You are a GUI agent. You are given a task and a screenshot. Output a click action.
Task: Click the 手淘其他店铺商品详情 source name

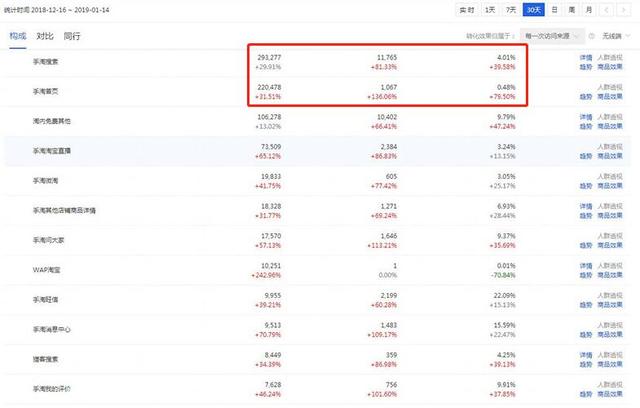coord(64,211)
